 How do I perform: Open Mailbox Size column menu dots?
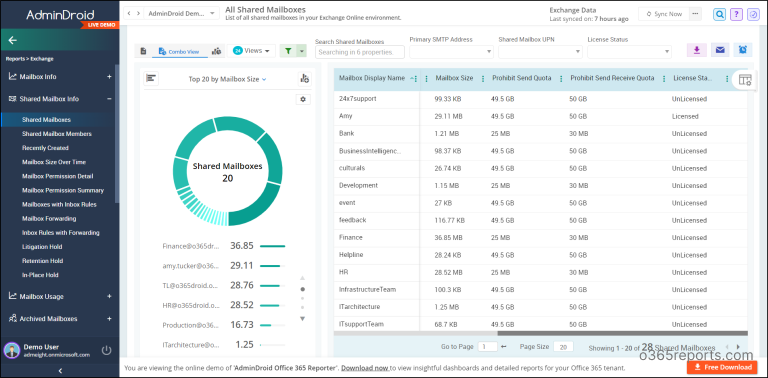pos(483,79)
